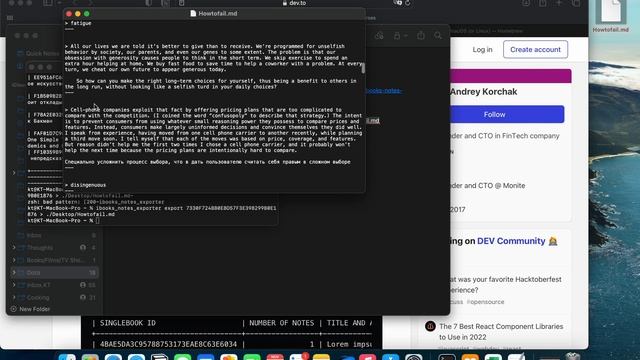The height and width of the screenshot is (360, 640).
Task: Open the 7 Best React Component Libraries article
Action: (x=501, y=331)
